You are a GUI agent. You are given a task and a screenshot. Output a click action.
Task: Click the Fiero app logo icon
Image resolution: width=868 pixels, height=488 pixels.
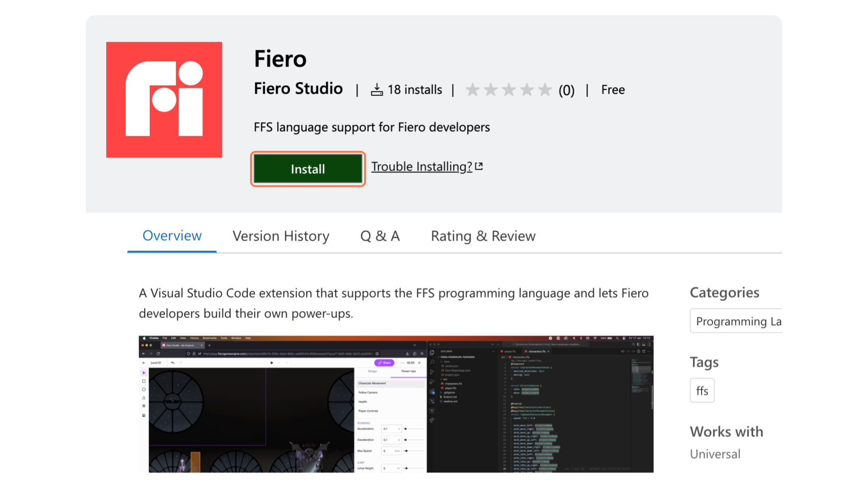tap(164, 99)
